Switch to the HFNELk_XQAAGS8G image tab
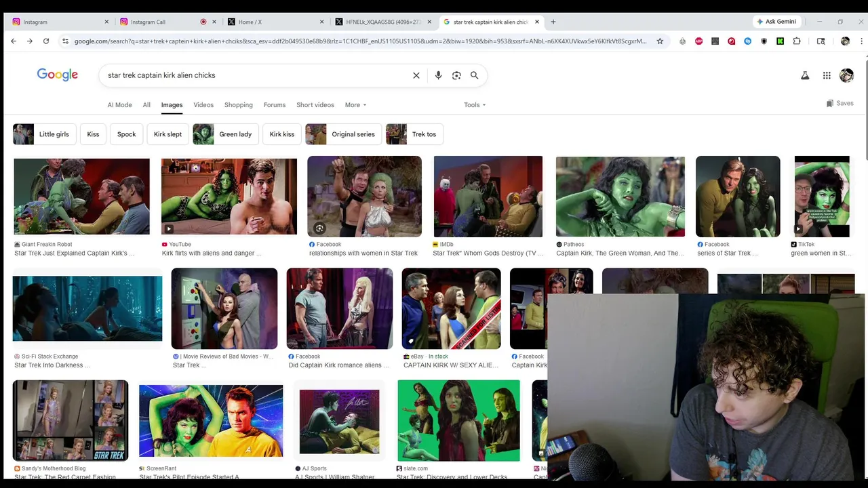The width and height of the screenshot is (868, 488). pos(383,22)
